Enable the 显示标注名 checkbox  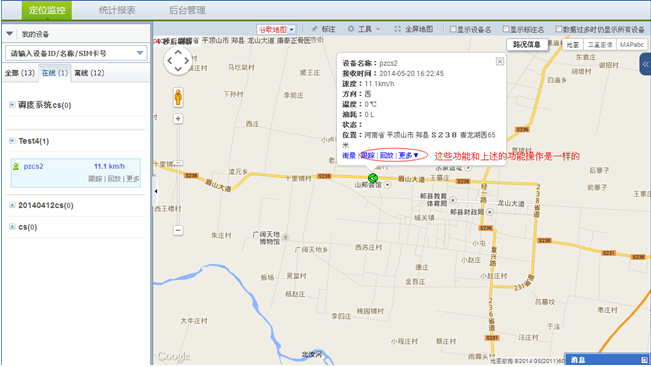(506, 29)
